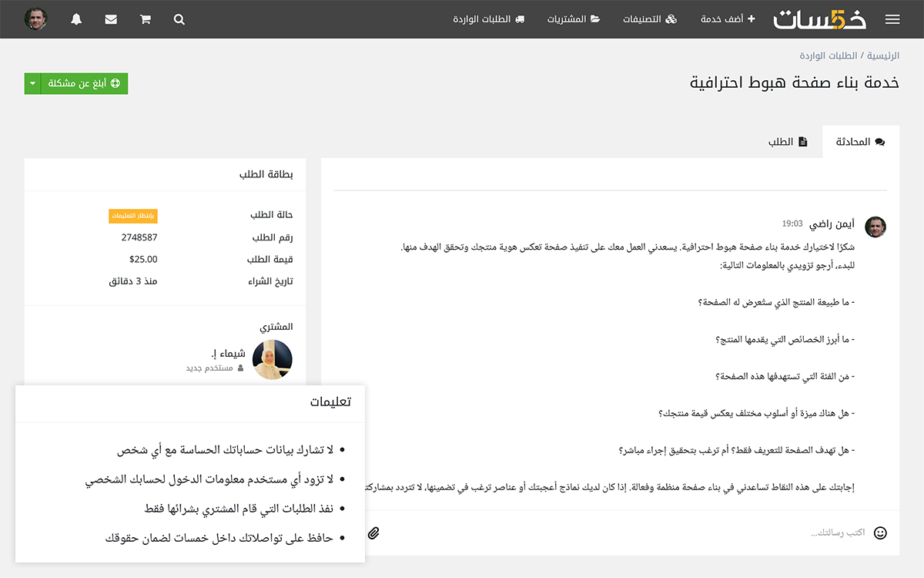Click instruction حافظ على تواصلاتك داخل خمسات
The image size is (924, 578).
(x=219, y=538)
